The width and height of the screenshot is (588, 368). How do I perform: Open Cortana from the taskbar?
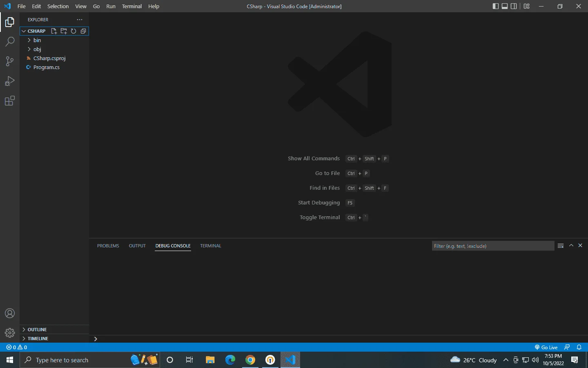170,360
